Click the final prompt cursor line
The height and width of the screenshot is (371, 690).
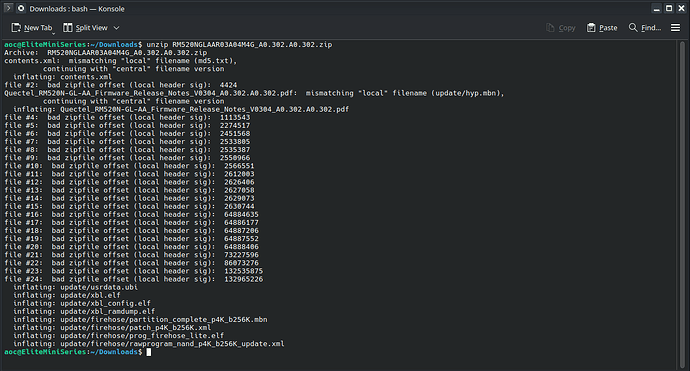click(77, 352)
